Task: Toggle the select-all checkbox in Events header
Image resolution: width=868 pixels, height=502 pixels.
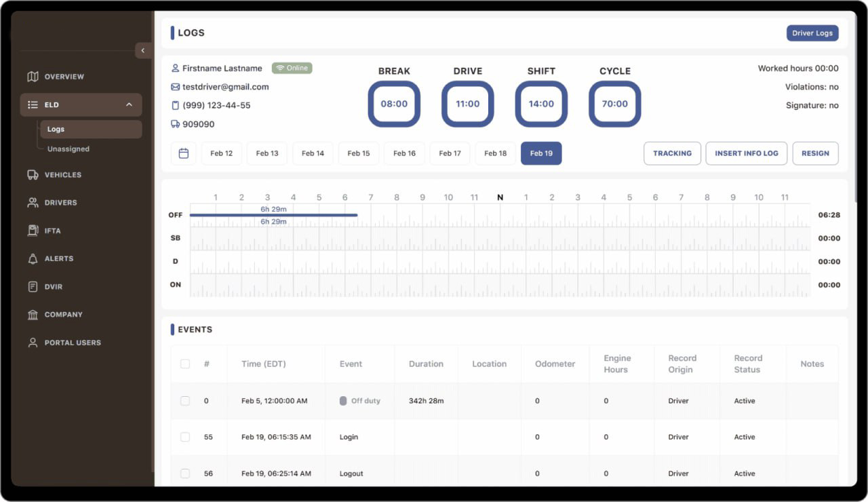Action: coord(185,364)
